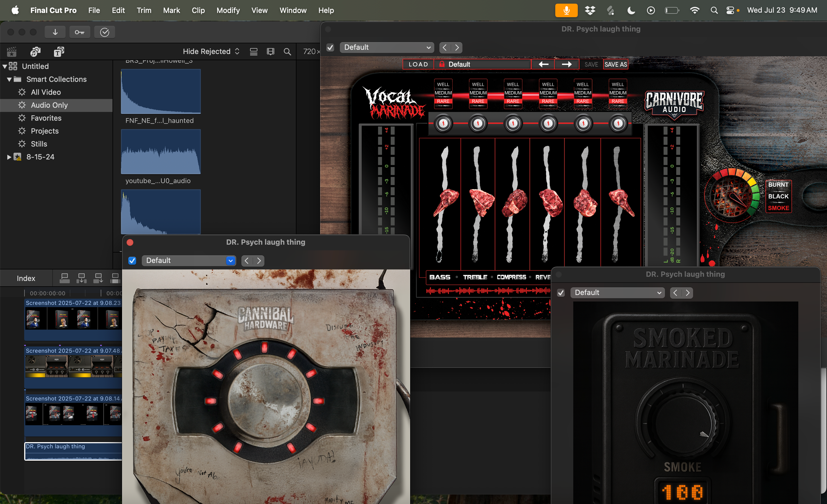Toggle the enable checkbox in Smoked Marinade window
827x504 pixels.
pos(561,293)
